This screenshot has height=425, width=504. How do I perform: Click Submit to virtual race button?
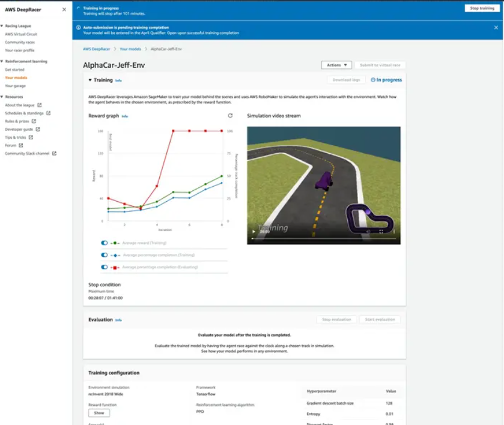coord(380,65)
